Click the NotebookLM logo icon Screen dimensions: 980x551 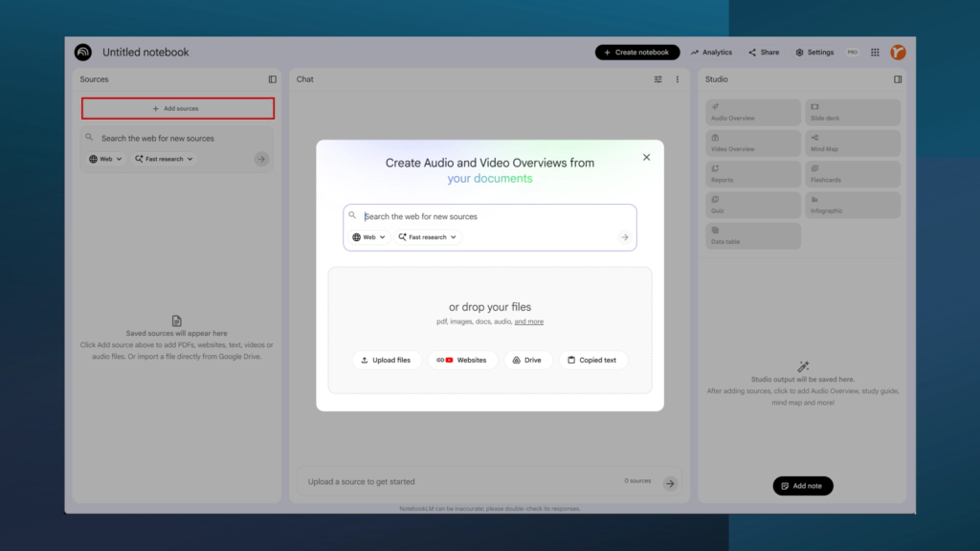tap(83, 53)
